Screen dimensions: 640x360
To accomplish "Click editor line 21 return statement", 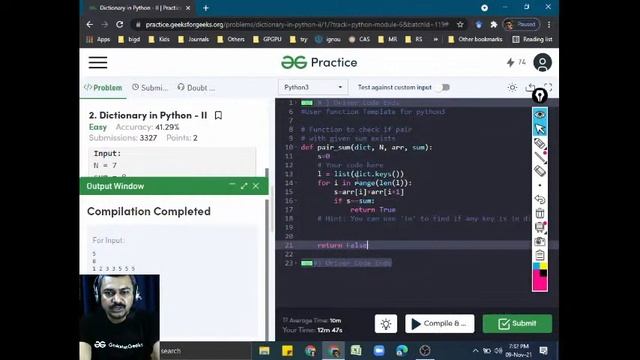I will click(x=342, y=245).
